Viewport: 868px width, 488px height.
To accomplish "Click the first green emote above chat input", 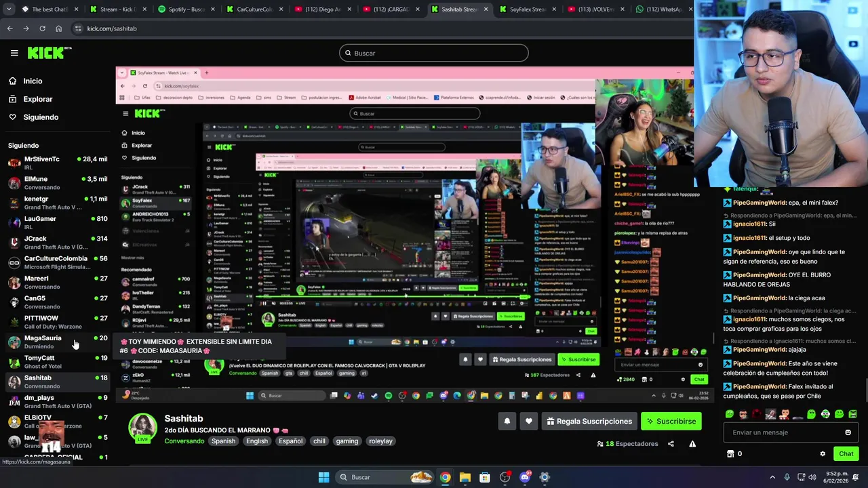I will pos(730,414).
